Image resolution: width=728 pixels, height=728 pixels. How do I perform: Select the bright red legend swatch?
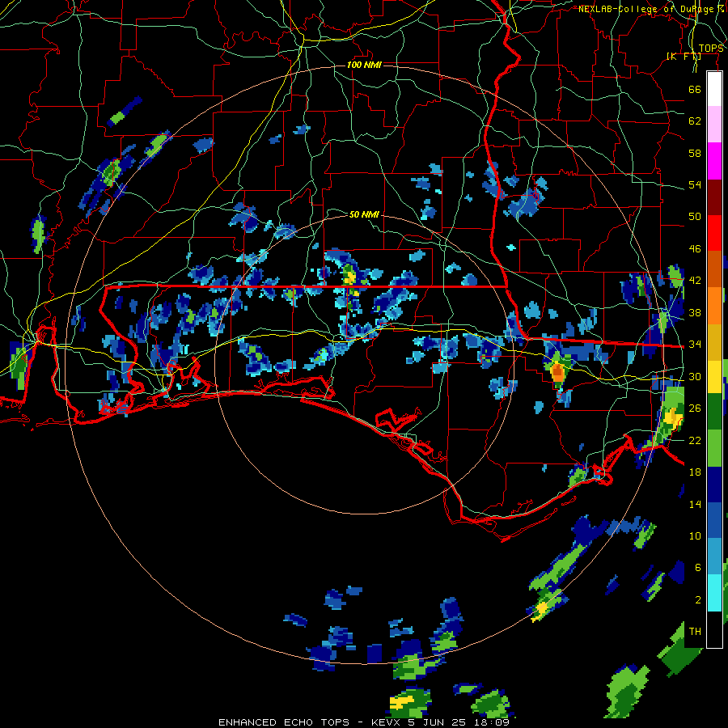pos(714,233)
